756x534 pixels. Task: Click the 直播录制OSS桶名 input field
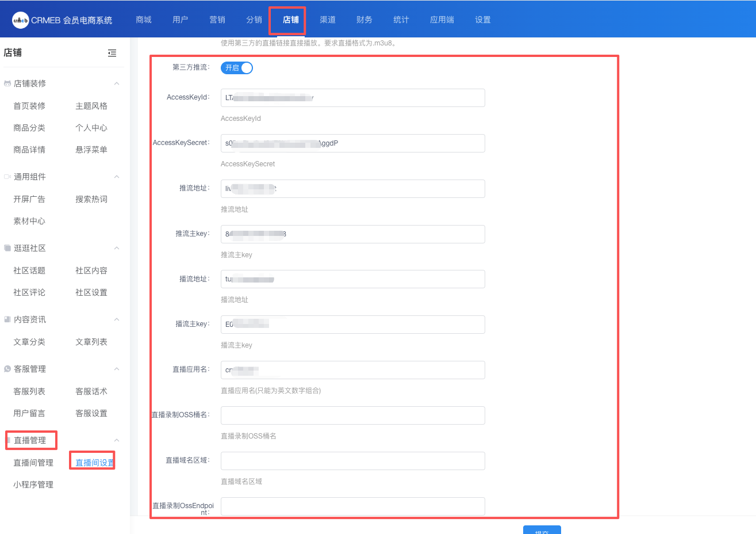(352, 415)
